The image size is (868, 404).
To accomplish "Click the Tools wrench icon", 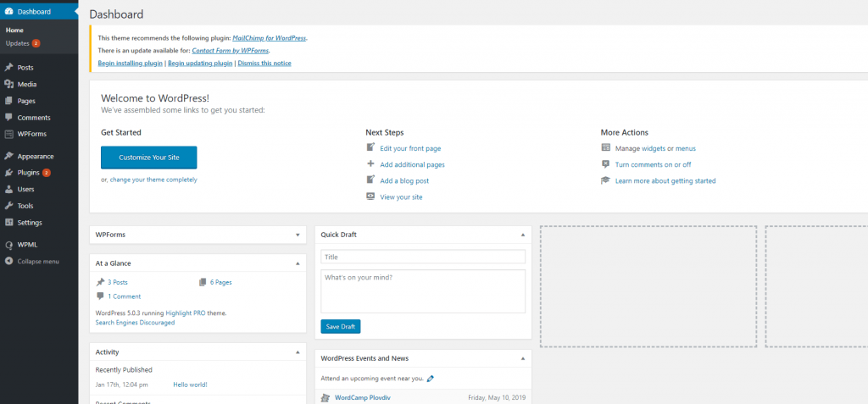I will pyautogui.click(x=8, y=206).
